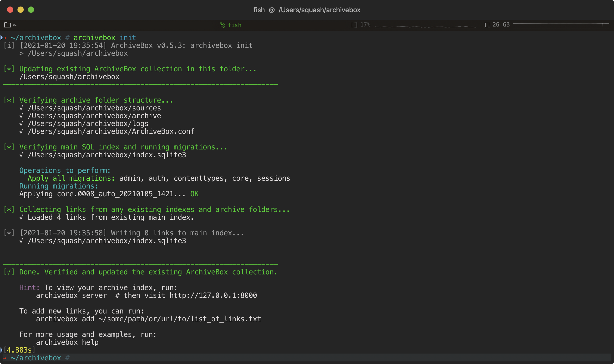Click the 26 GB memory readout

tap(501, 25)
